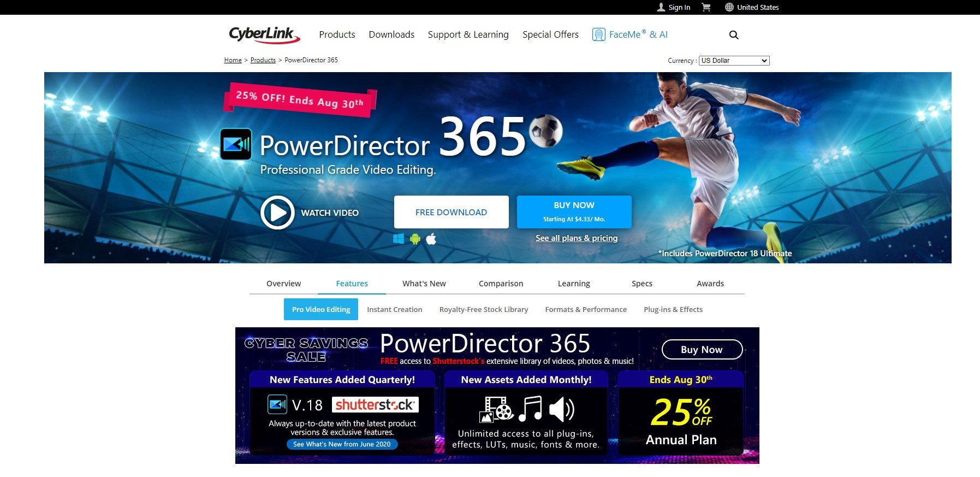Screen dimensions: 980x477
Task: Click the Cyber Savings Sale heading
Action: coord(306,350)
